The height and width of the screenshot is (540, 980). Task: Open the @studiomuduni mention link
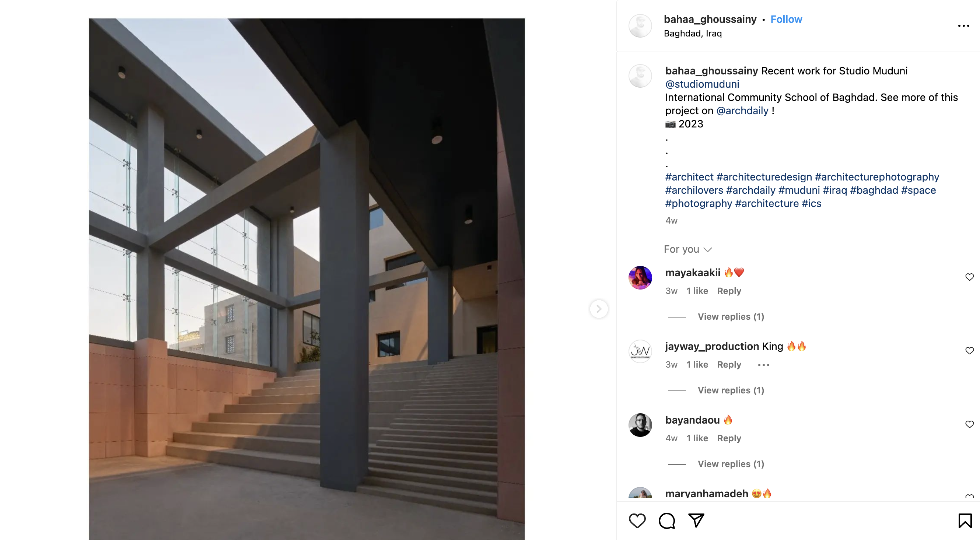(x=702, y=84)
